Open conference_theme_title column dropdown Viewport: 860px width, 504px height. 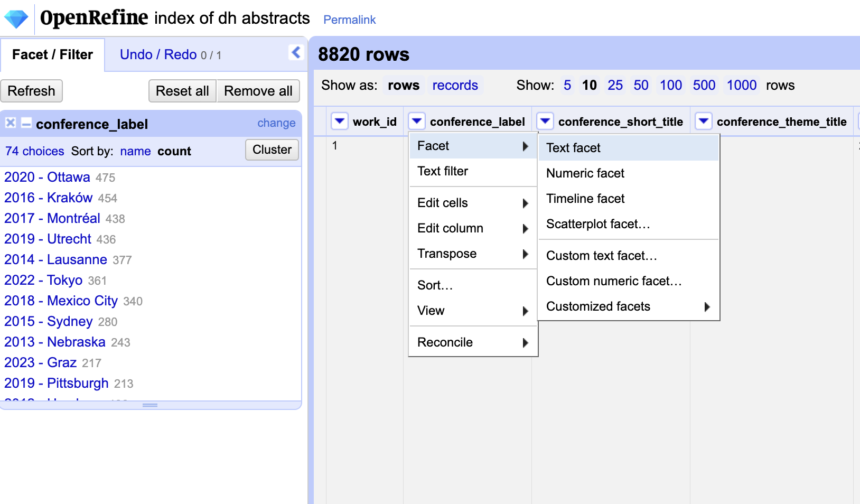click(x=703, y=122)
